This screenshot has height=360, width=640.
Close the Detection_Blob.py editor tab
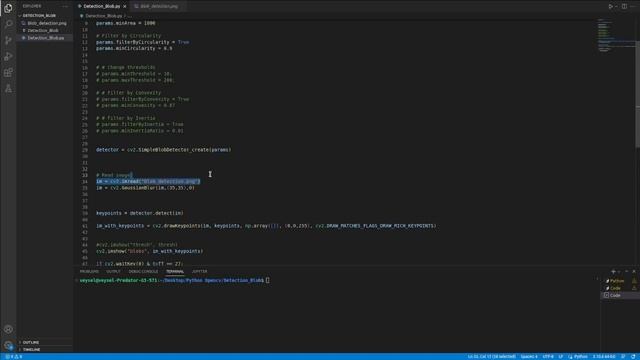coord(124,7)
